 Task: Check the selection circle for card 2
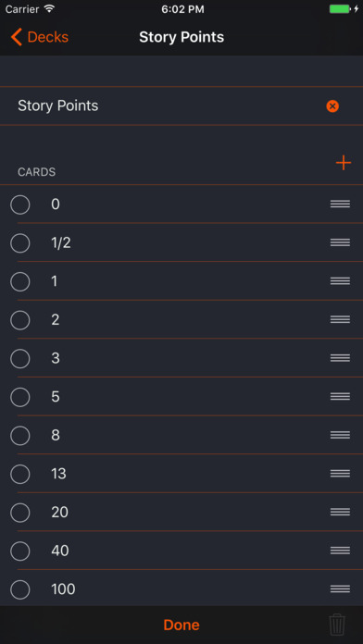click(x=20, y=320)
